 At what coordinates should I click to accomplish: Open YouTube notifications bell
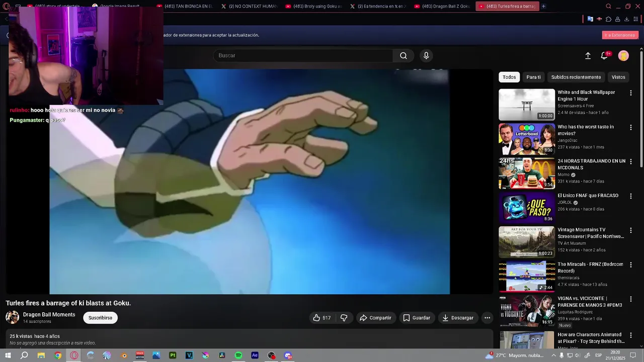(605, 56)
